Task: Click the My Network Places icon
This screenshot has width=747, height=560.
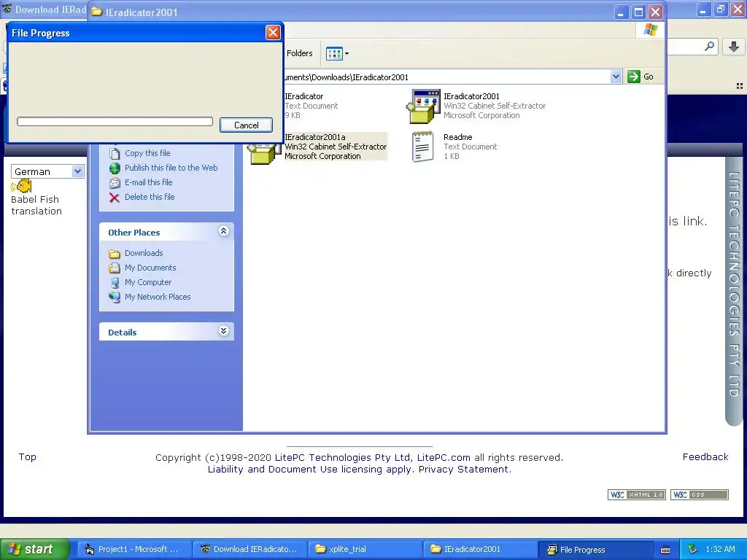Action: [115, 297]
